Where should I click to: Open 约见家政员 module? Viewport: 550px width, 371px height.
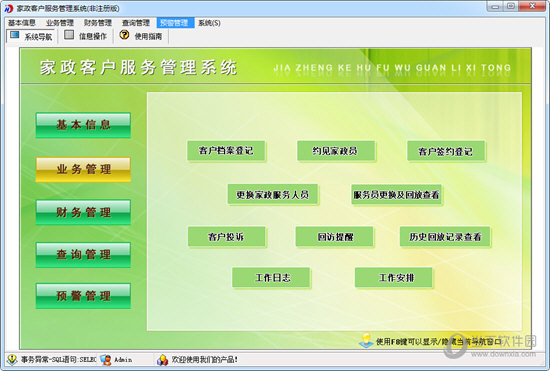click(336, 151)
